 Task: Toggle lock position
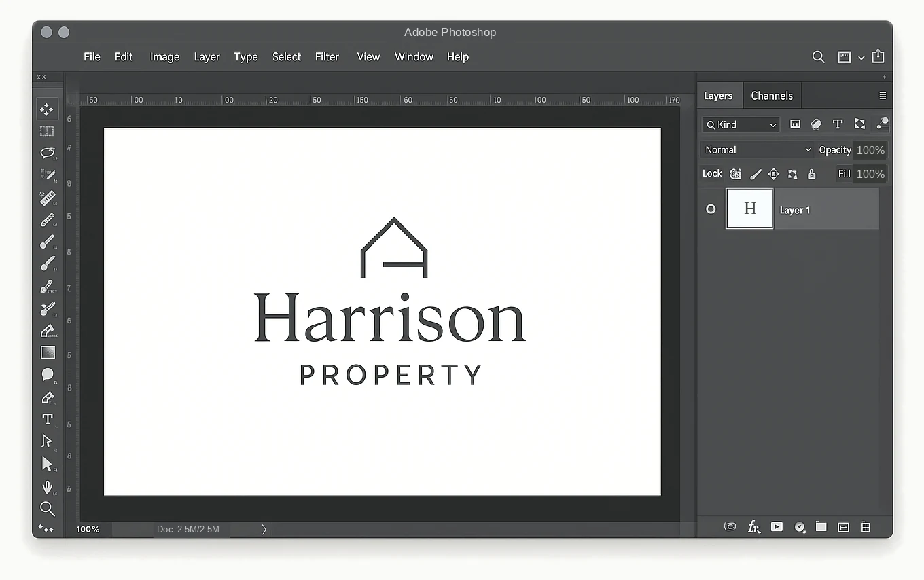pos(773,174)
